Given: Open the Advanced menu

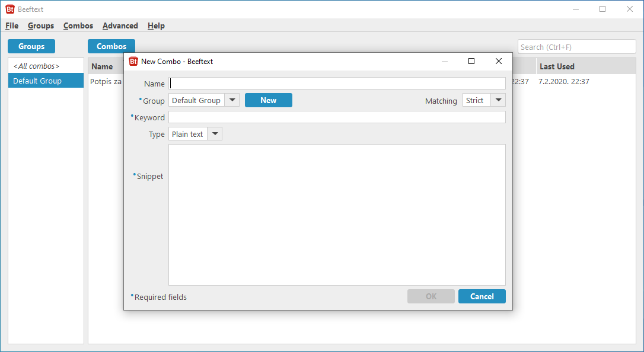Looking at the screenshot, I should click(120, 25).
